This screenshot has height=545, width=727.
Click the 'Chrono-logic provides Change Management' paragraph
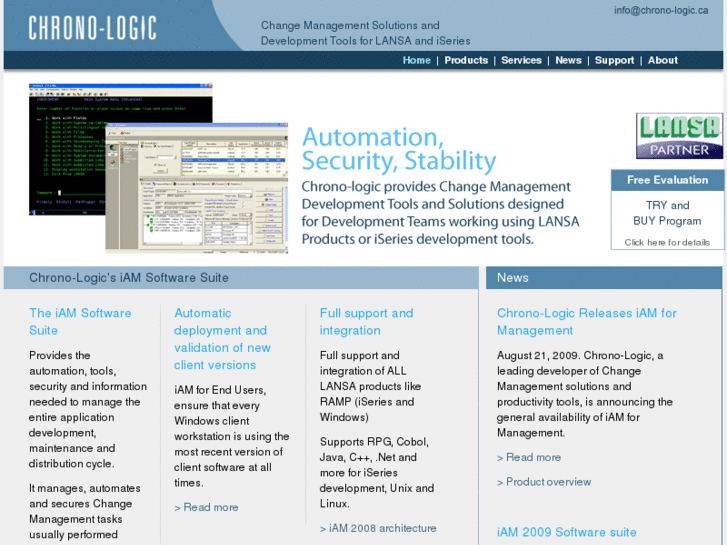440,213
